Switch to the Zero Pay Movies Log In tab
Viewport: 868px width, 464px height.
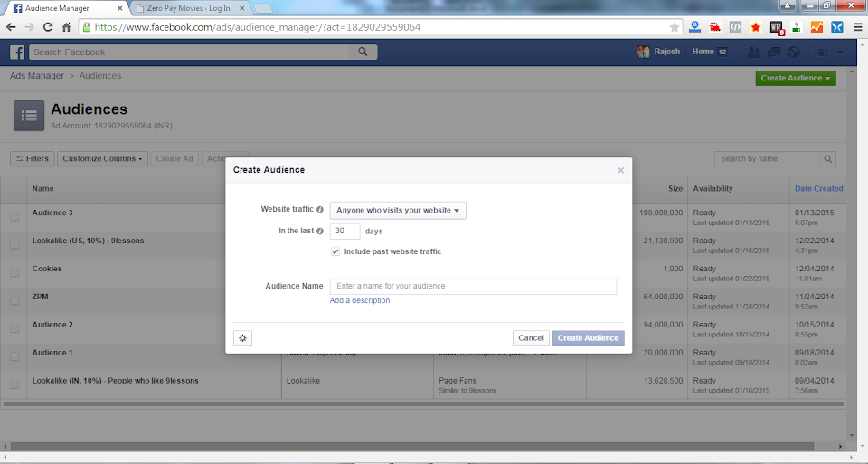click(x=190, y=8)
